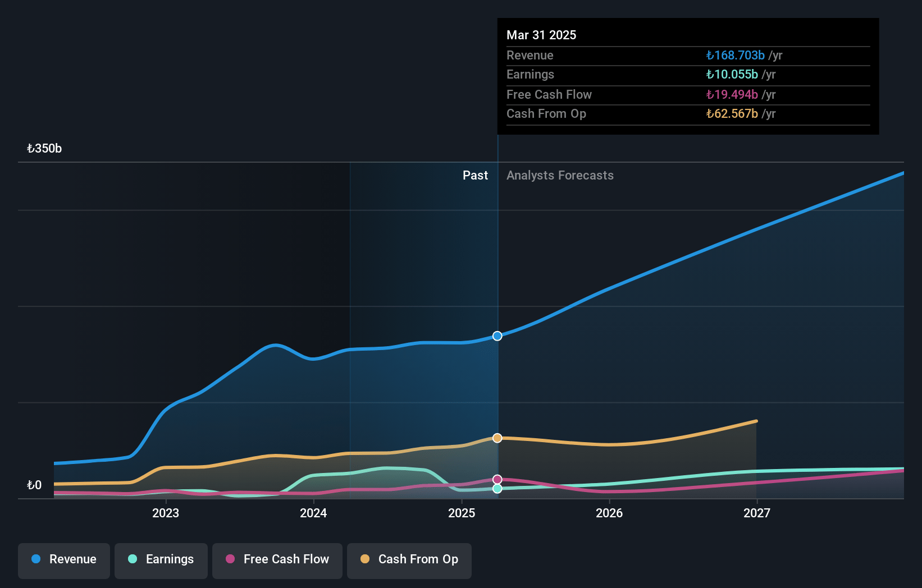Click the Cash From Op label in tooltip
The image size is (922, 588).
546,114
